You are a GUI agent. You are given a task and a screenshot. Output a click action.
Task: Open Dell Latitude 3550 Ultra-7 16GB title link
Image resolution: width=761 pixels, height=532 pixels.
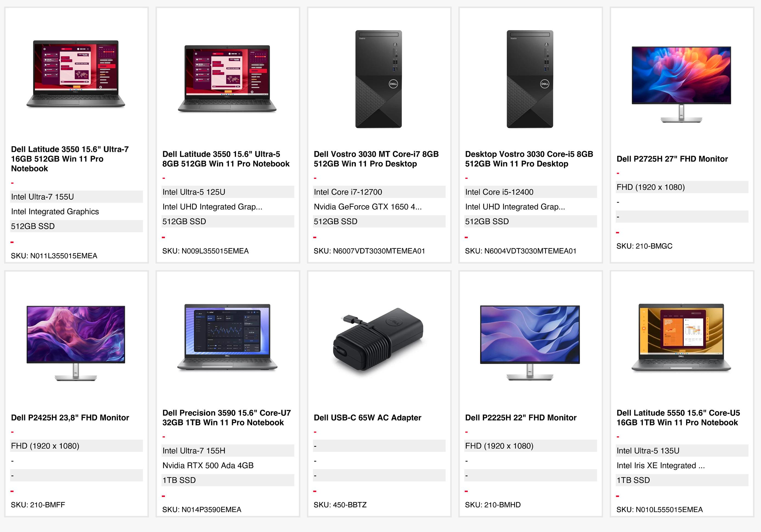click(x=70, y=159)
